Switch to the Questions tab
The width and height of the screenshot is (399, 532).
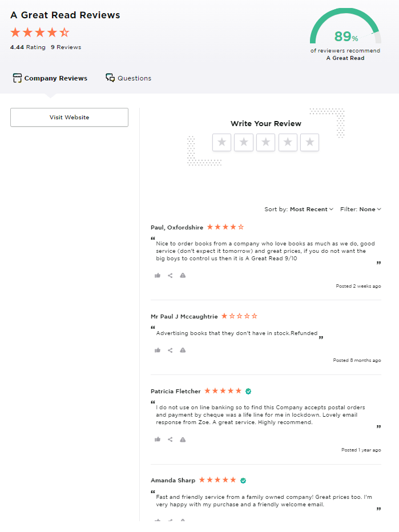click(128, 78)
